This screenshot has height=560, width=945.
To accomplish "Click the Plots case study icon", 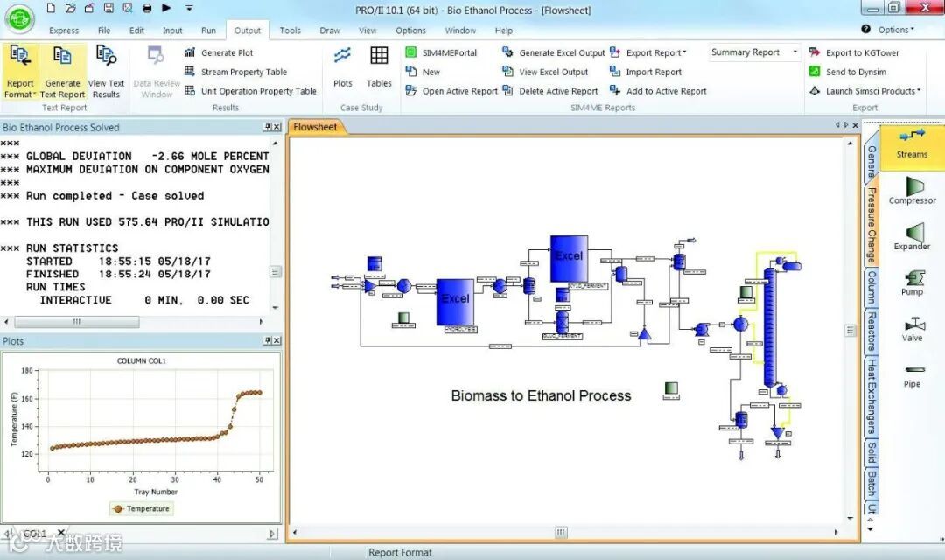I will click(342, 66).
